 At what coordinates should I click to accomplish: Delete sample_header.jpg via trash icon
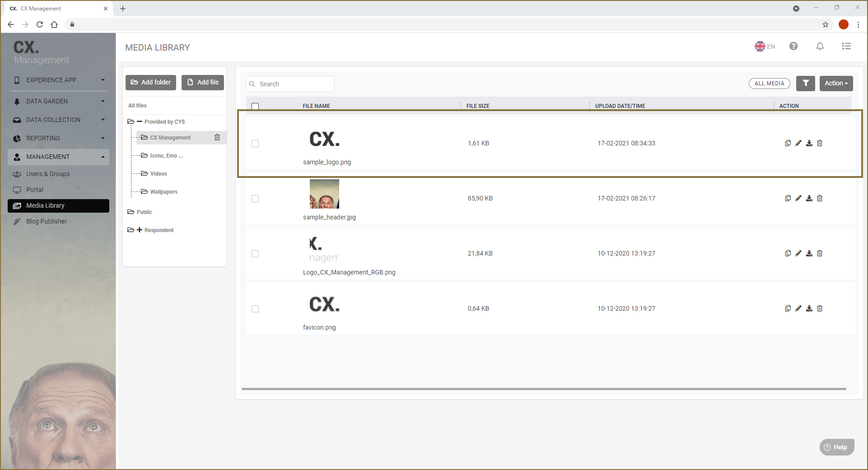[x=820, y=198]
